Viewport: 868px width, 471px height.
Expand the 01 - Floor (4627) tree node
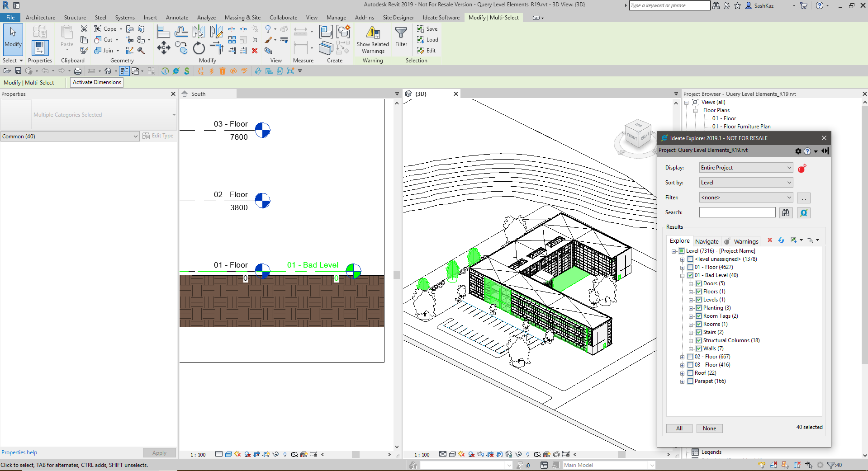pyautogui.click(x=683, y=268)
